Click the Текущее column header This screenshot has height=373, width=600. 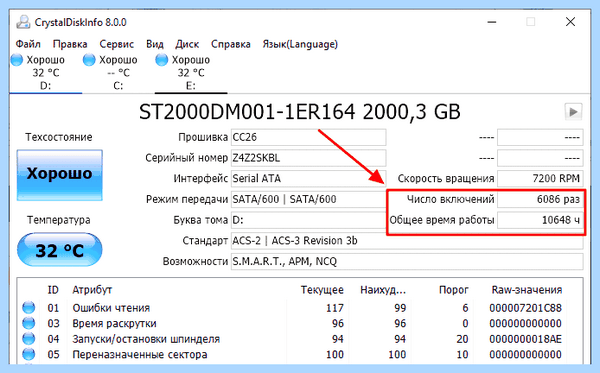pyautogui.click(x=322, y=290)
